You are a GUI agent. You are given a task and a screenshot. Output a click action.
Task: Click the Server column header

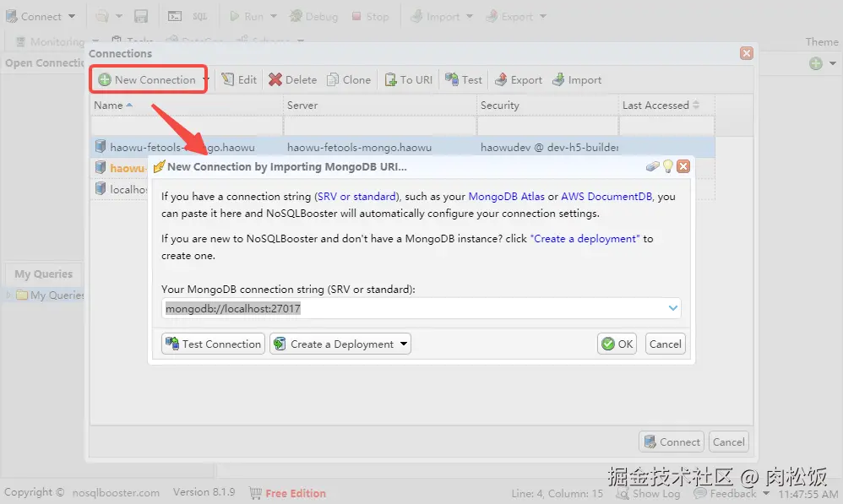pyautogui.click(x=379, y=106)
